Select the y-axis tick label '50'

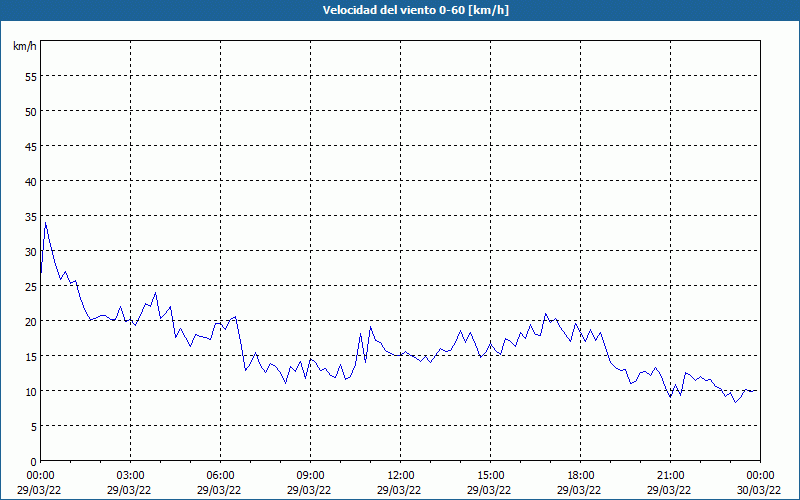[31, 112]
